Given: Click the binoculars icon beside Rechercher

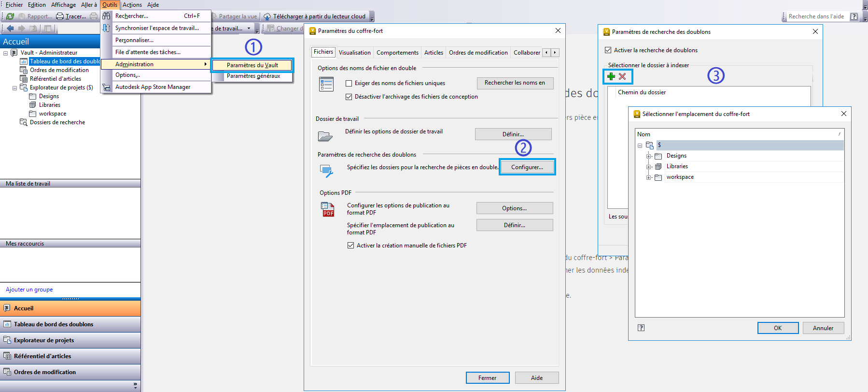Looking at the screenshot, I should pos(106,16).
